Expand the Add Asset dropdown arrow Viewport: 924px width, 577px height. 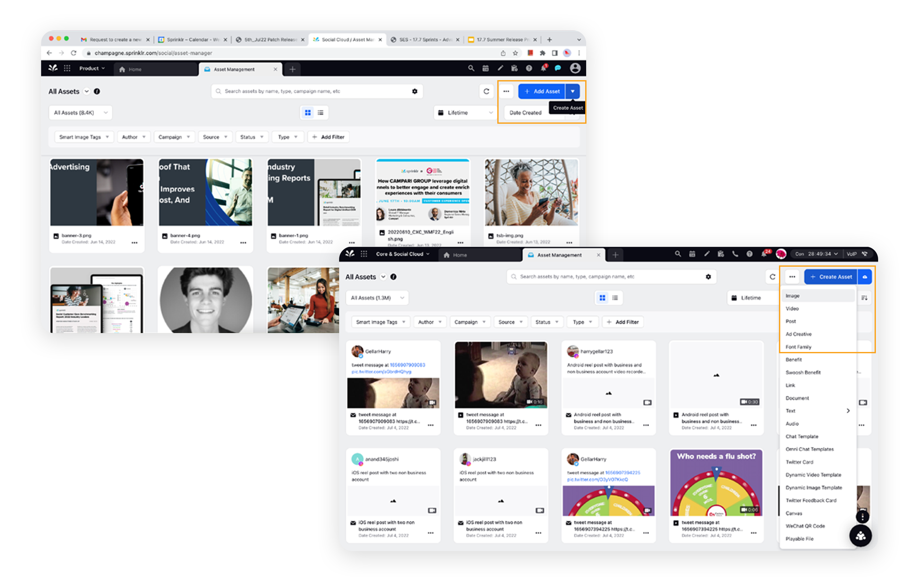(x=573, y=91)
